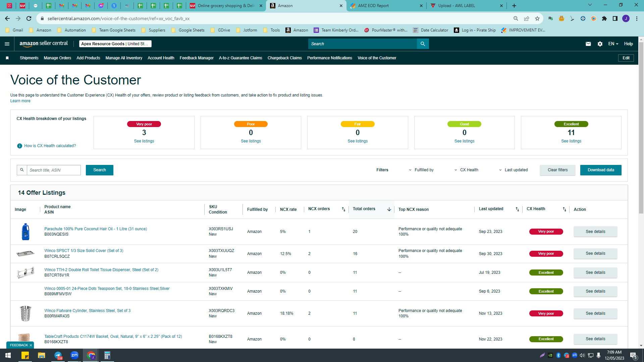Image resolution: width=644 pixels, height=362 pixels.
Task: Click the orange Poor label in CX breakdown
Action: [x=251, y=124]
